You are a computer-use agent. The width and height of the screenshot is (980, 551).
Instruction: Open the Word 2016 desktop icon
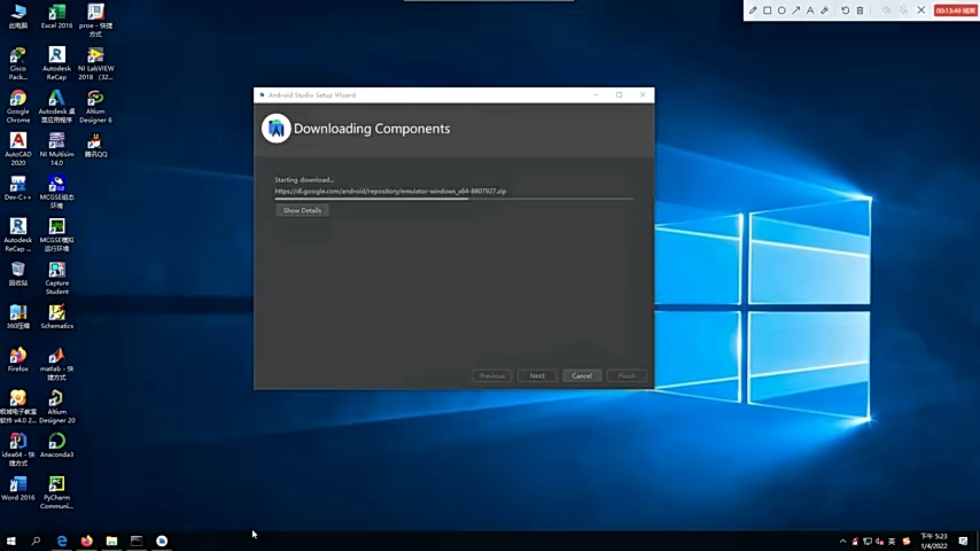[x=18, y=488]
